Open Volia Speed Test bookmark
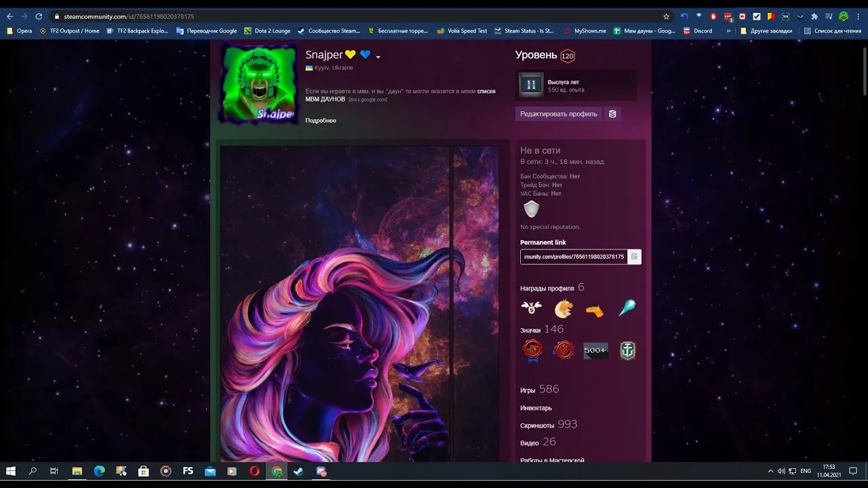Viewport: 868px width, 488px height. pos(462,30)
